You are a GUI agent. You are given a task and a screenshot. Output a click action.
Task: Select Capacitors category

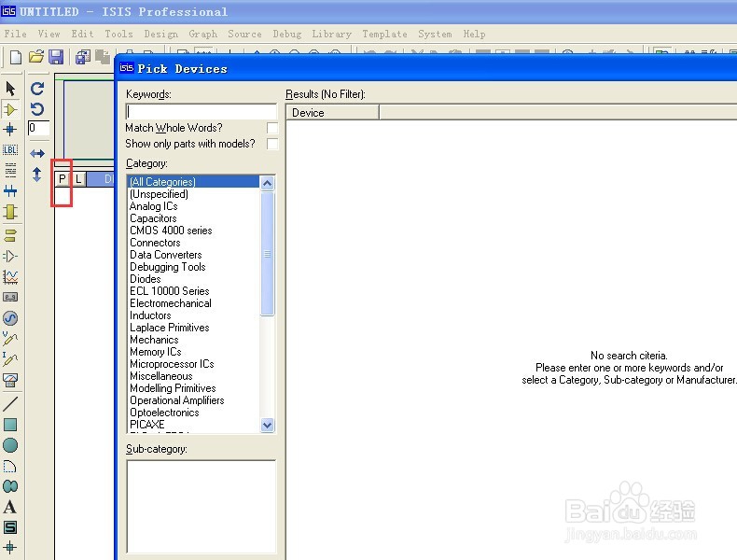(153, 218)
